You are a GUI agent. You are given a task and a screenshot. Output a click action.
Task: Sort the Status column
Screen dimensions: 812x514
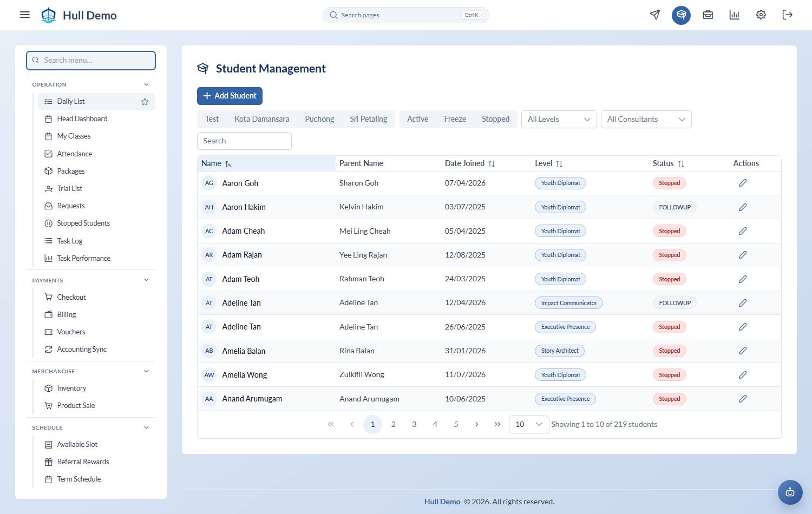pyautogui.click(x=681, y=163)
